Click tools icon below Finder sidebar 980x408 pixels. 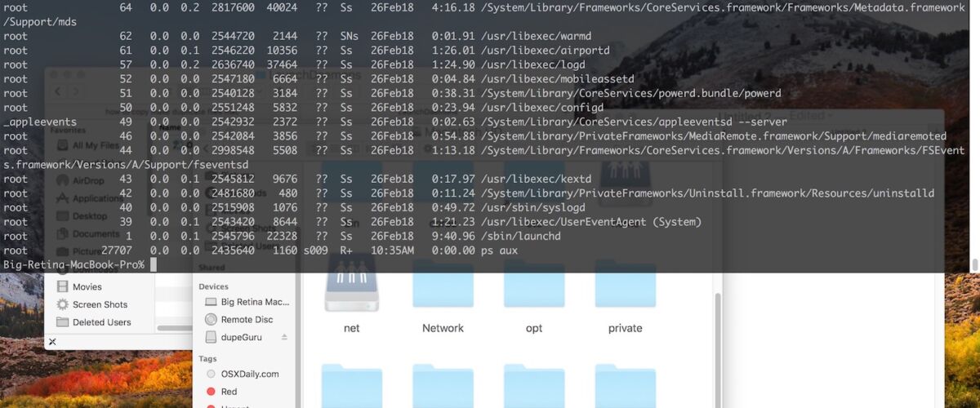(52, 342)
